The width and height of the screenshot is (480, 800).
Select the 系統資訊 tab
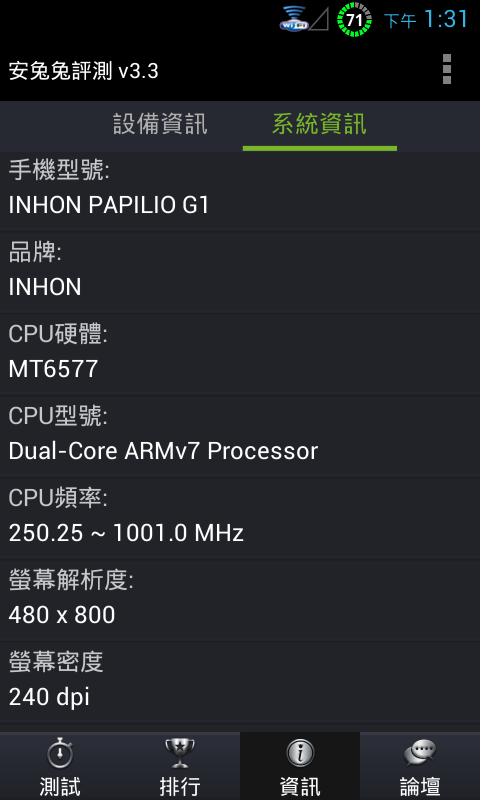[319, 124]
